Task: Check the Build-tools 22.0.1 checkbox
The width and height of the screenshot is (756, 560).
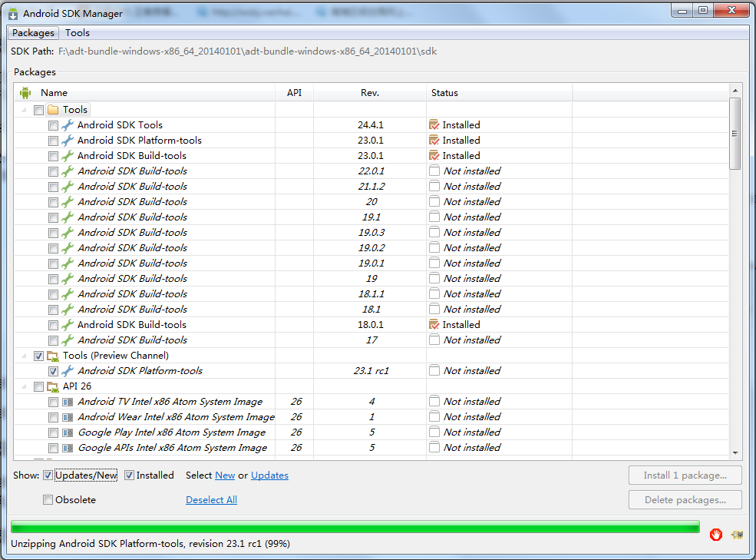Action: coord(53,171)
